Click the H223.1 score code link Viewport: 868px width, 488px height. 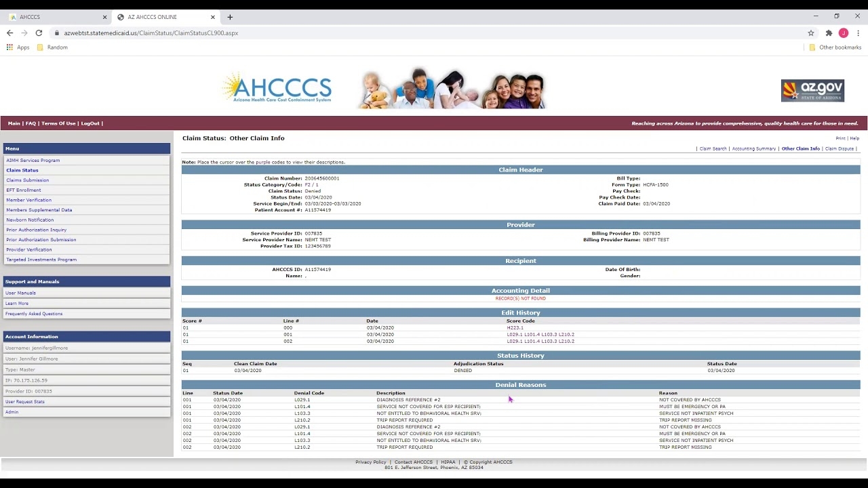point(515,327)
